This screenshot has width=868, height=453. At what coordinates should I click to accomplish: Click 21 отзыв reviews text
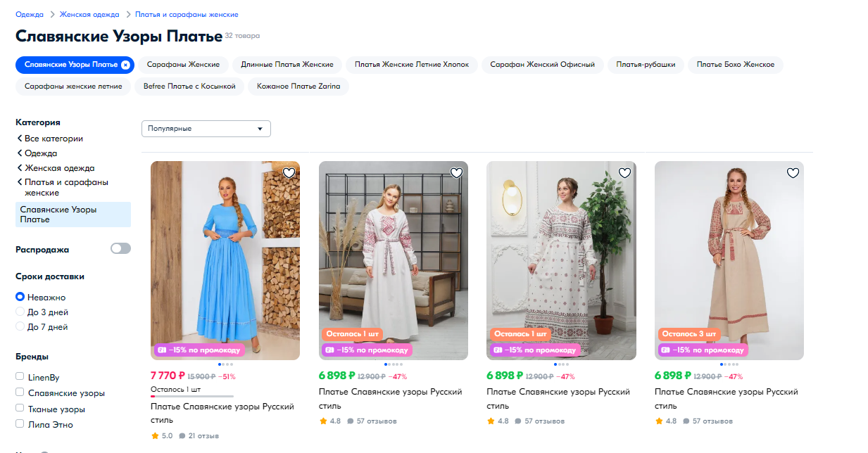(x=203, y=436)
